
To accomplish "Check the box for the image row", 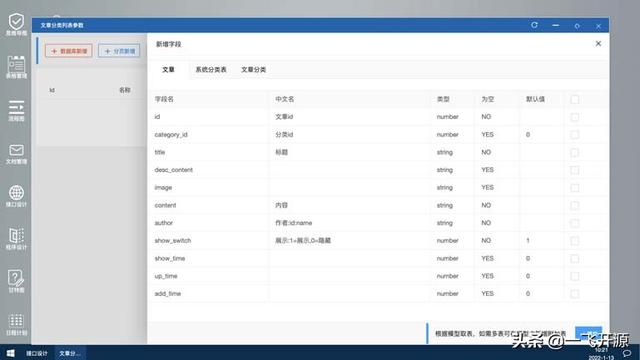I will [x=575, y=188].
